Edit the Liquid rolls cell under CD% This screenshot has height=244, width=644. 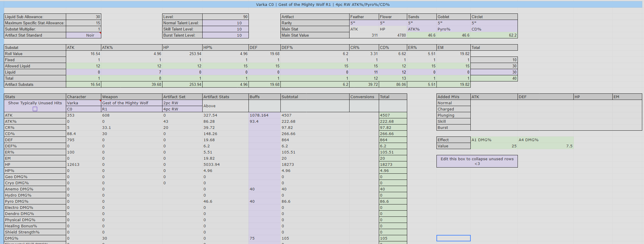coord(393,72)
